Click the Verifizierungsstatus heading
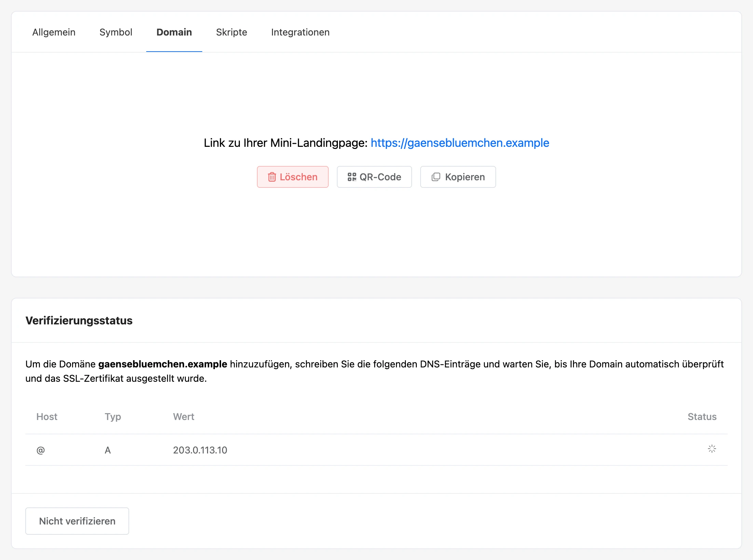753x560 pixels. pos(79,320)
